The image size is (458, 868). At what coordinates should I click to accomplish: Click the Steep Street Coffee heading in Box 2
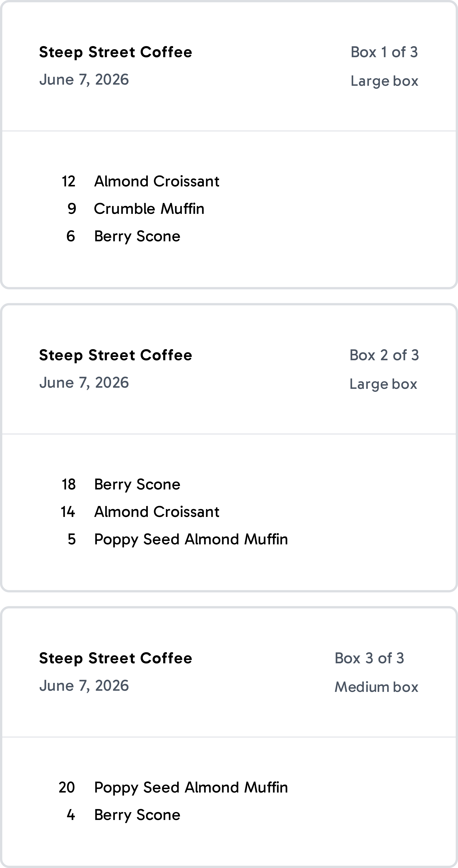pos(115,355)
